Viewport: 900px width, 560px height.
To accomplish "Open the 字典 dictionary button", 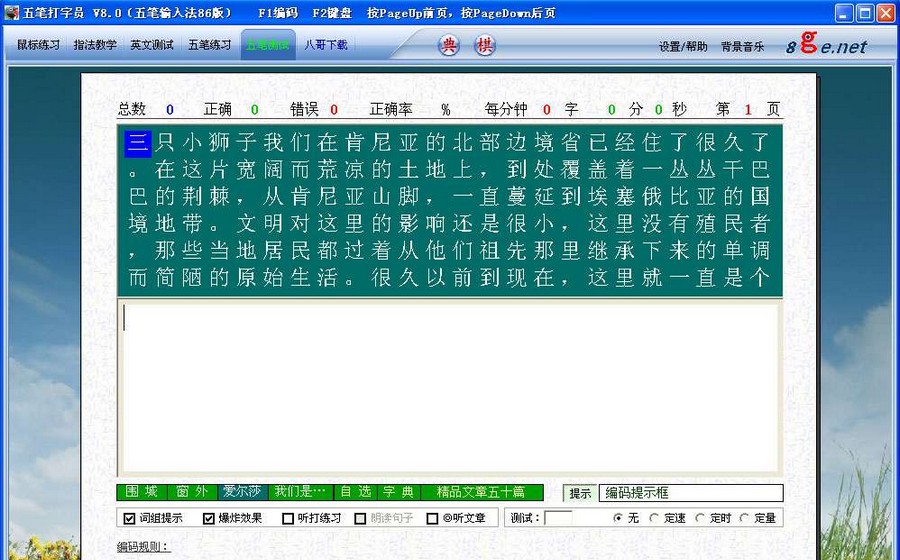I will tap(399, 492).
